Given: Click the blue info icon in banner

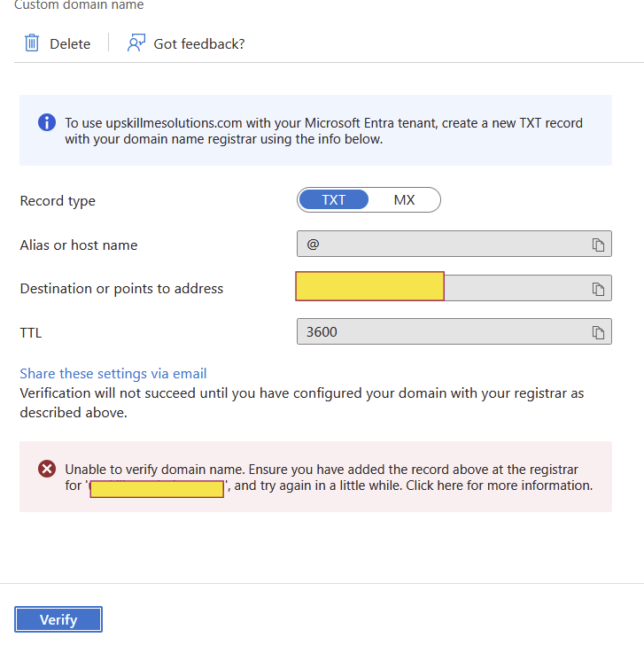Looking at the screenshot, I should (47, 122).
